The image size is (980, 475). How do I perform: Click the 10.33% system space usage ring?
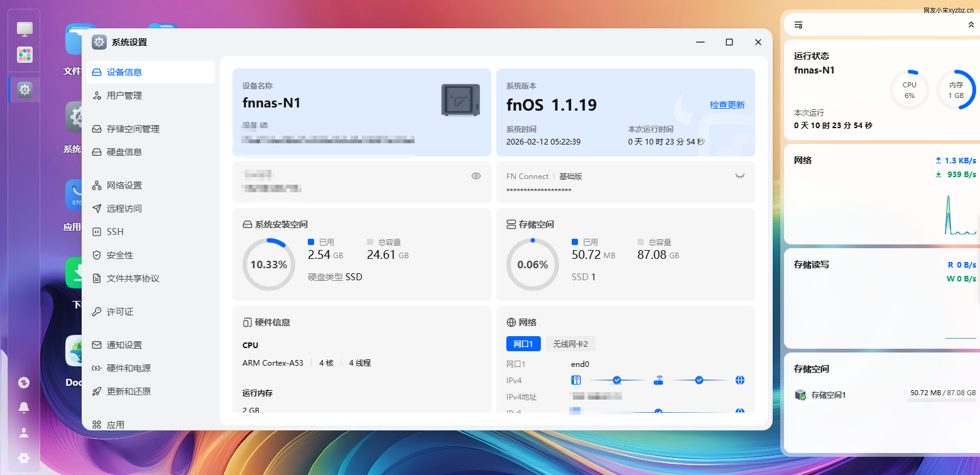tap(269, 265)
